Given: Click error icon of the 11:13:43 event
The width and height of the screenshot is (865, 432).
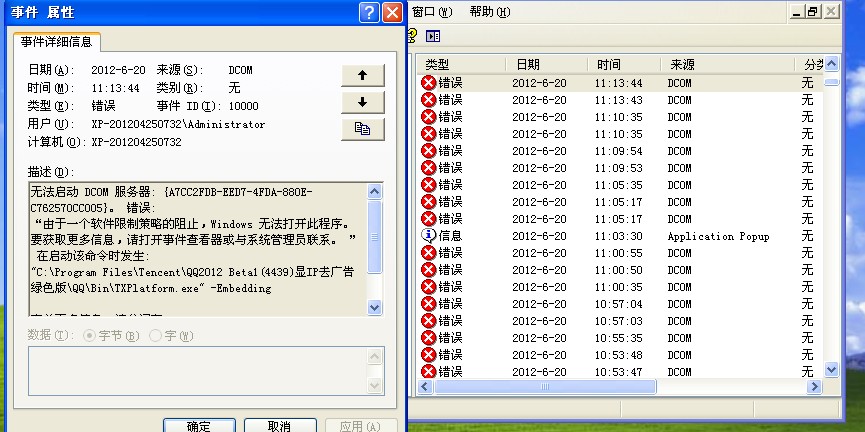Looking at the screenshot, I should coord(428,100).
